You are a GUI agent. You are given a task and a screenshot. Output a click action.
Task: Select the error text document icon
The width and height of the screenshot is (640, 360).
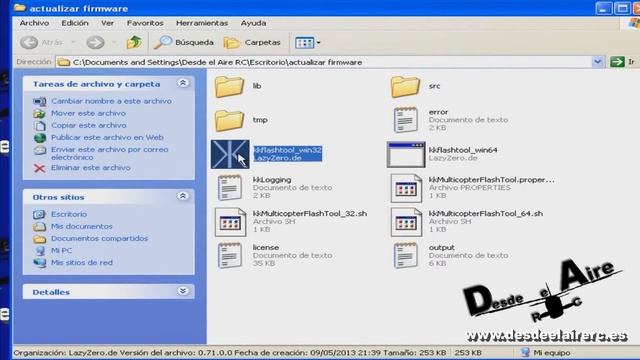pos(405,120)
